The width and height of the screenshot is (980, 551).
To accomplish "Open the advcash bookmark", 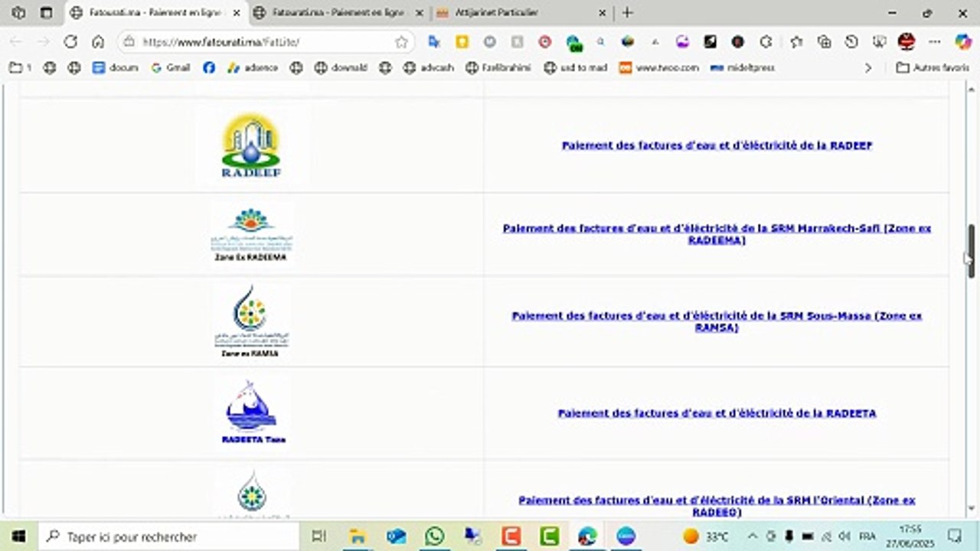I will [x=429, y=67].
